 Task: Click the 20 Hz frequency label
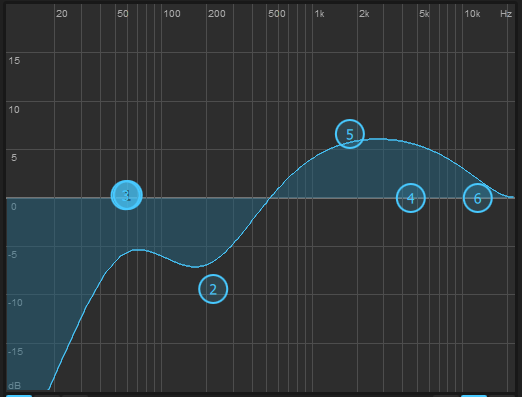[x=62, y=14]
